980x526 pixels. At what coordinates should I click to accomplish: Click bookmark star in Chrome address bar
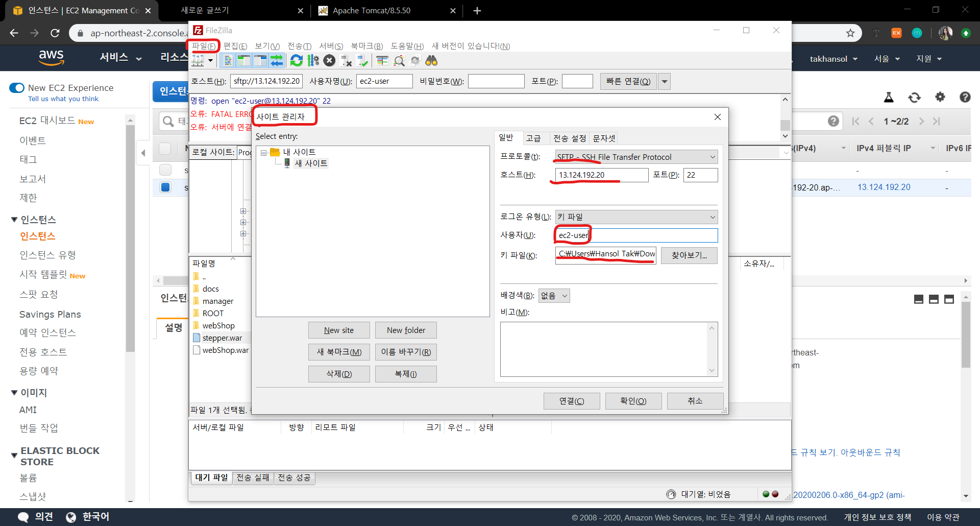[x=850, y=33]
